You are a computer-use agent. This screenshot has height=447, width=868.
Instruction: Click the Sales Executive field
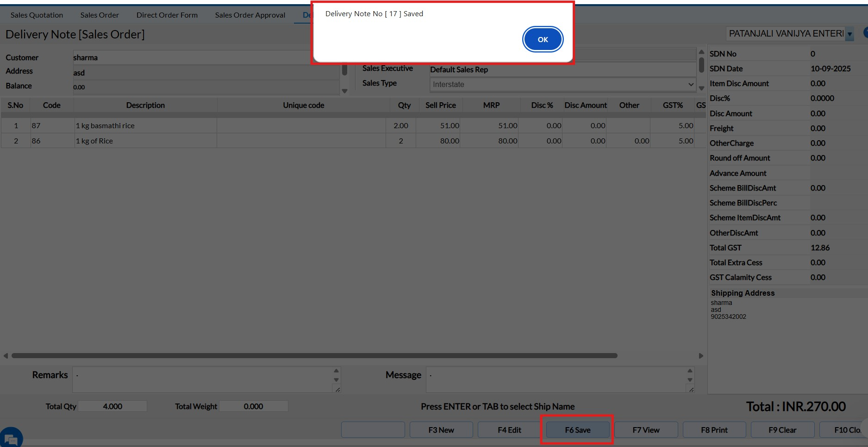coord(562,69)
